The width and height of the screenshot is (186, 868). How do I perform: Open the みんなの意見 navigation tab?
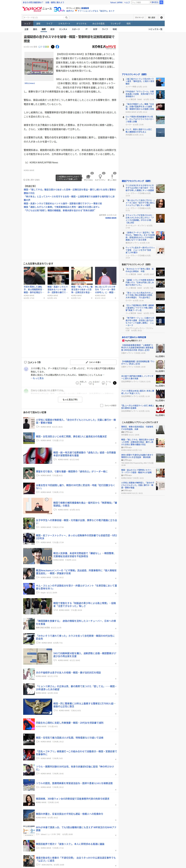(x=98, y=24)
